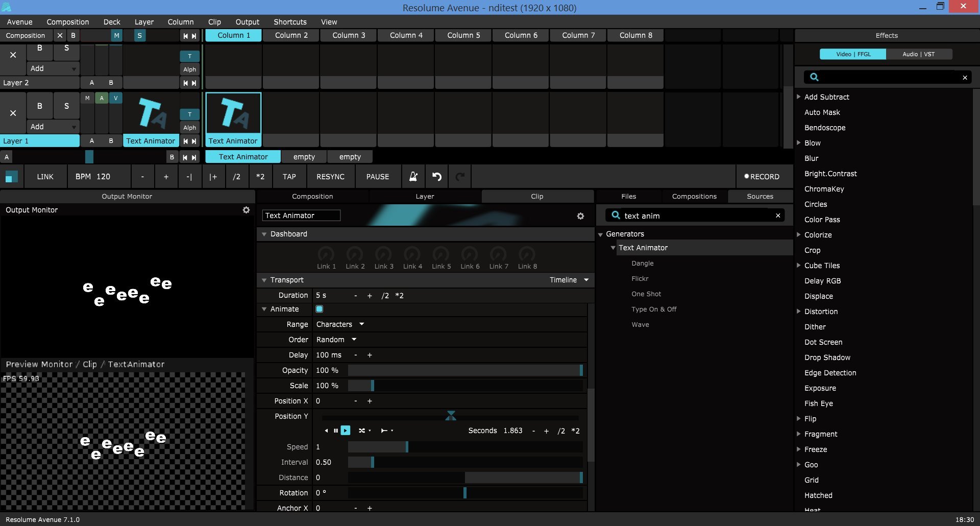Toggle Layer 1 video V button
Screen dimensions: 980x526
(x=116, y=98)
